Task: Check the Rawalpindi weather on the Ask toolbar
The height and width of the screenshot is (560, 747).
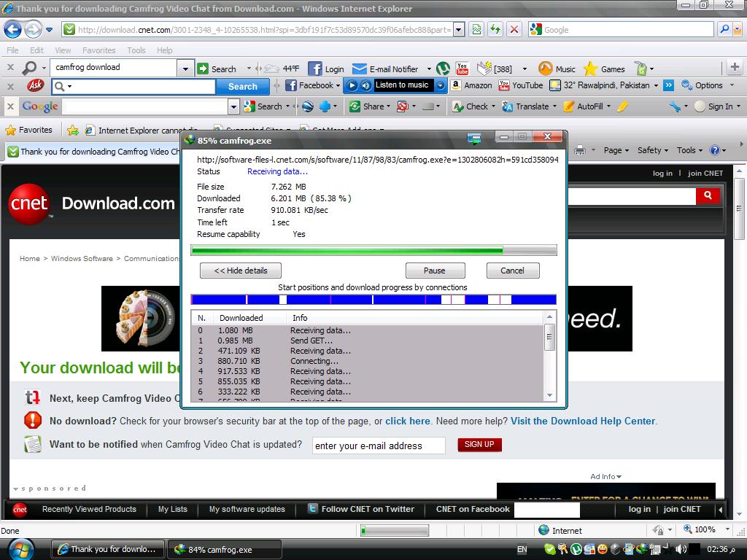Action: click(606, 85)
